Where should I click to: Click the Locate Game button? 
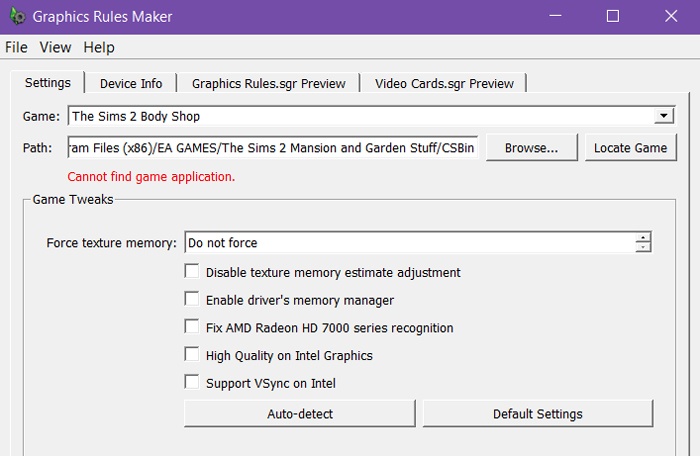630,148
